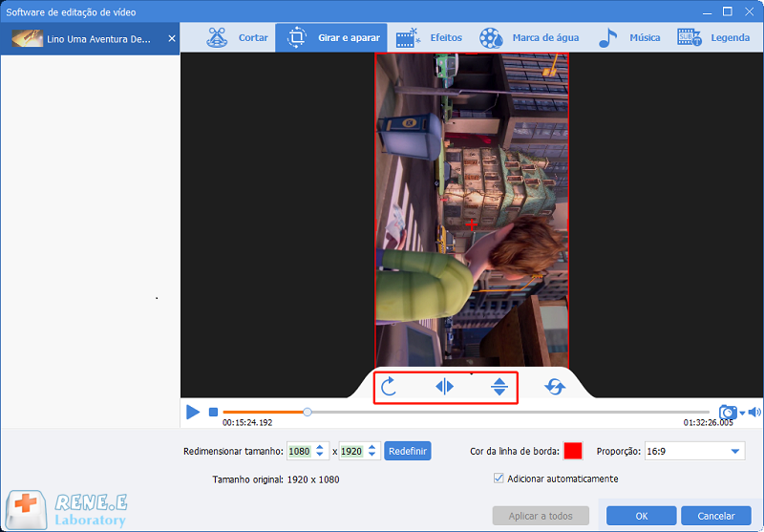Click the width field showing 1080

click(300, 451)
